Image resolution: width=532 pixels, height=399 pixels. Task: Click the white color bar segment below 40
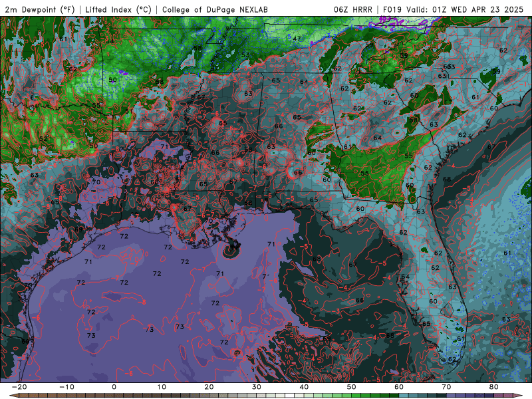pyautogui.click(x=290, y=396)
